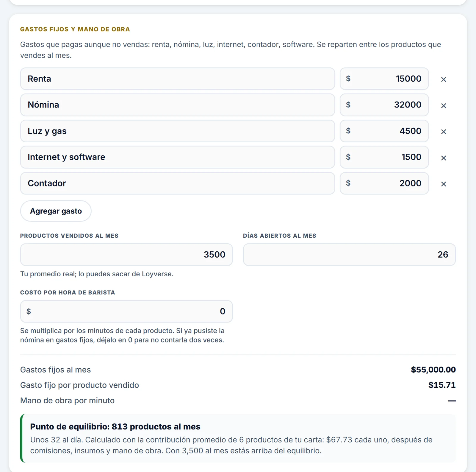The image size is (476, 472).
Task: Change the Internet y software amount 1500
Action: coord(384,157)
